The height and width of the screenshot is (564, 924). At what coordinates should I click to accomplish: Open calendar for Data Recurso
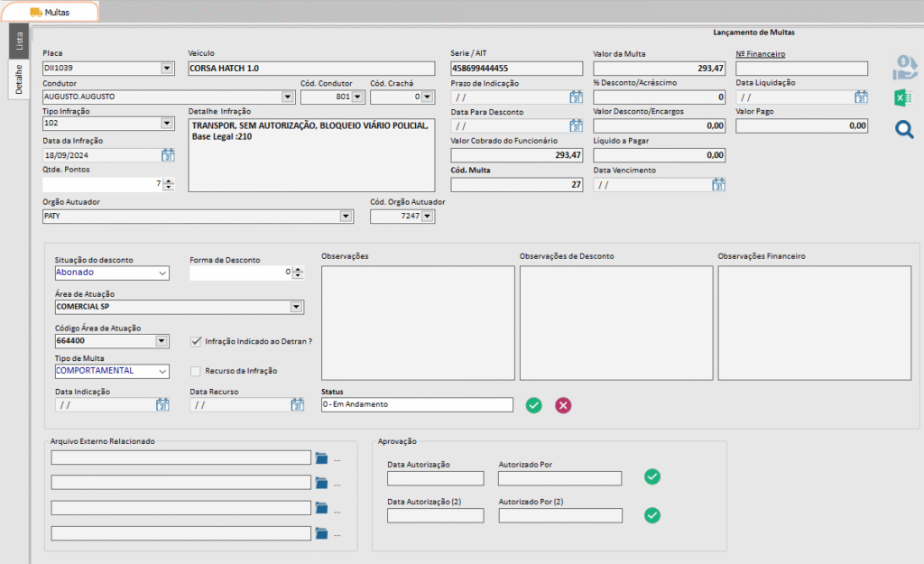point(298,404)
